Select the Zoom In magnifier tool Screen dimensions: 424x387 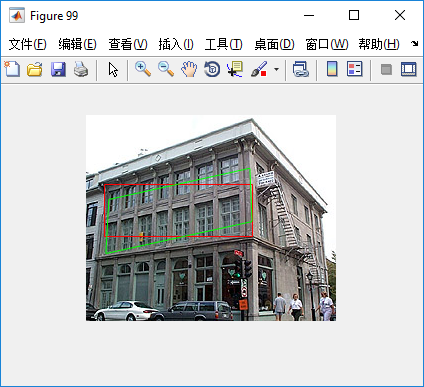pos(143,69)
